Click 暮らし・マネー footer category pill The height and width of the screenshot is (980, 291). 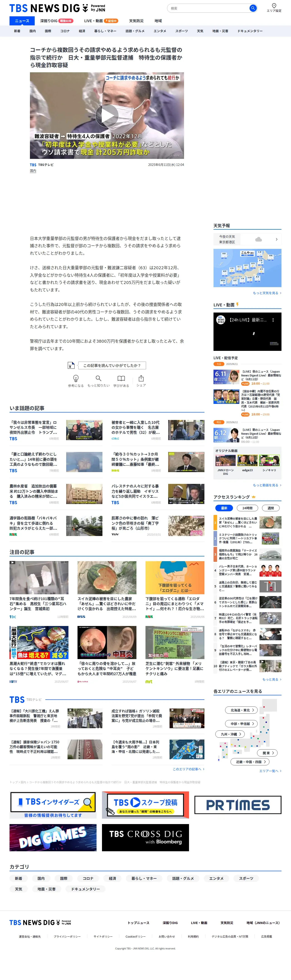144,878
